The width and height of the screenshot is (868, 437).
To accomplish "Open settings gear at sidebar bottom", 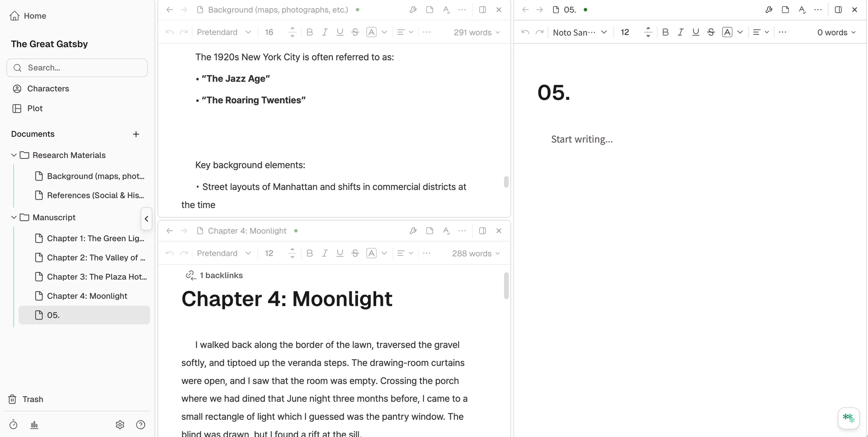I will tap(120, 425).
